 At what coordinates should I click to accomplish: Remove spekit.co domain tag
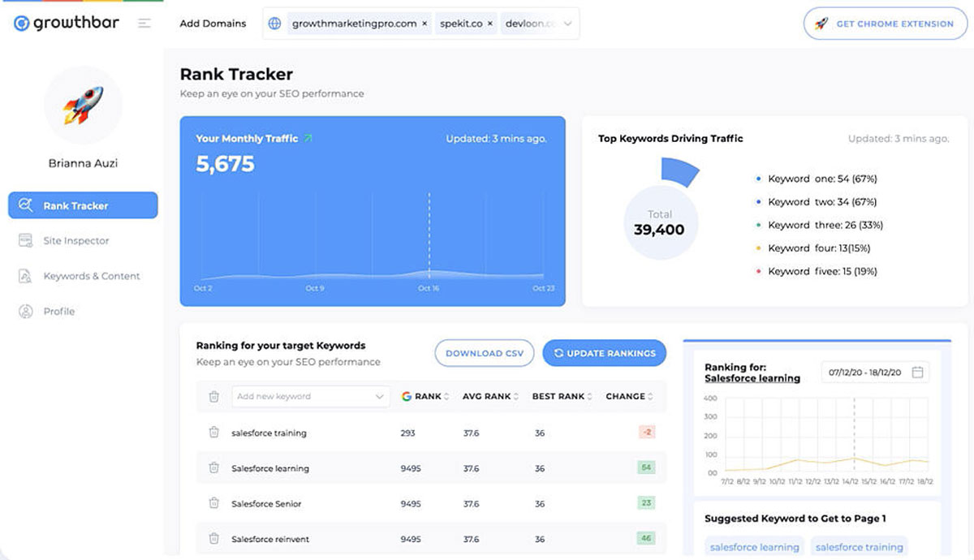point(490,24)
